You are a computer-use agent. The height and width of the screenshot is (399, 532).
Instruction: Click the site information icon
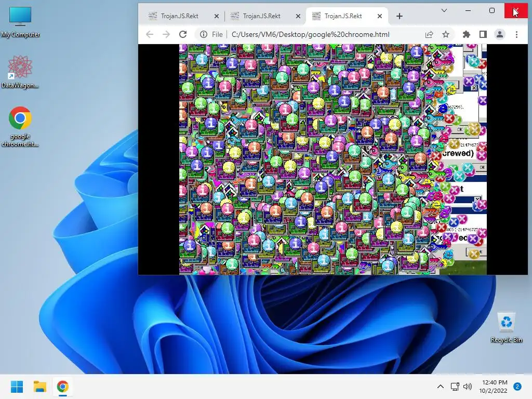pos(203,34)
